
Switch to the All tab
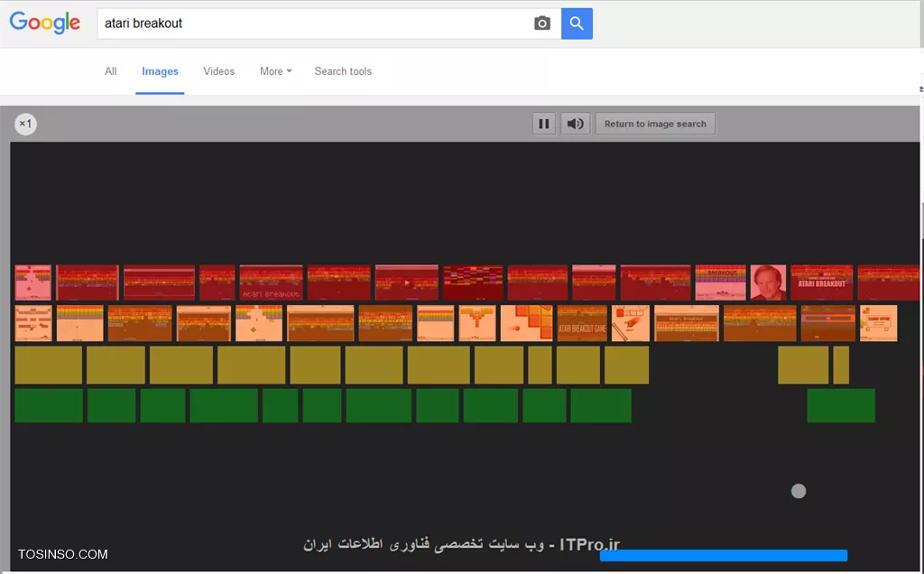[111, 71]
